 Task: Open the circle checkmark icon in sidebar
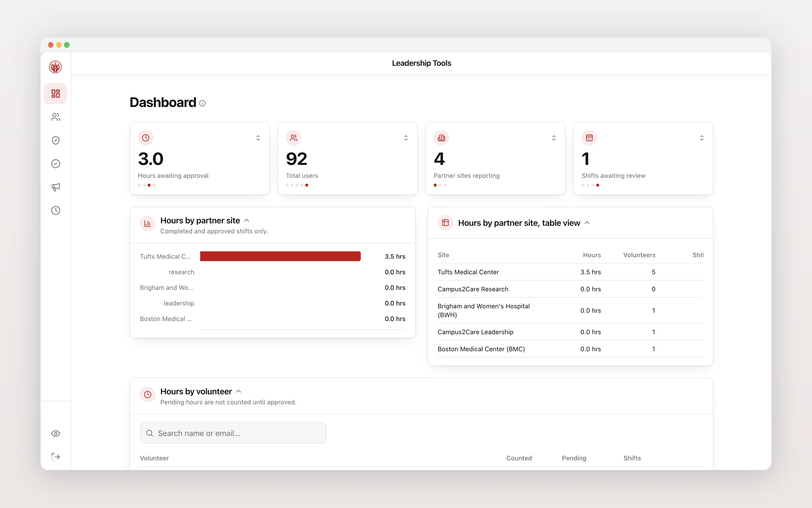pyautogui.click(x=55, y=164)
